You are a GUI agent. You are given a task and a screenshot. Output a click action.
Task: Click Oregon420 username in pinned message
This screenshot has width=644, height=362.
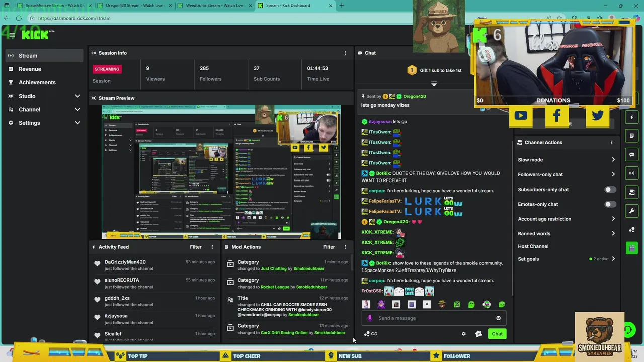coord(415,96)
